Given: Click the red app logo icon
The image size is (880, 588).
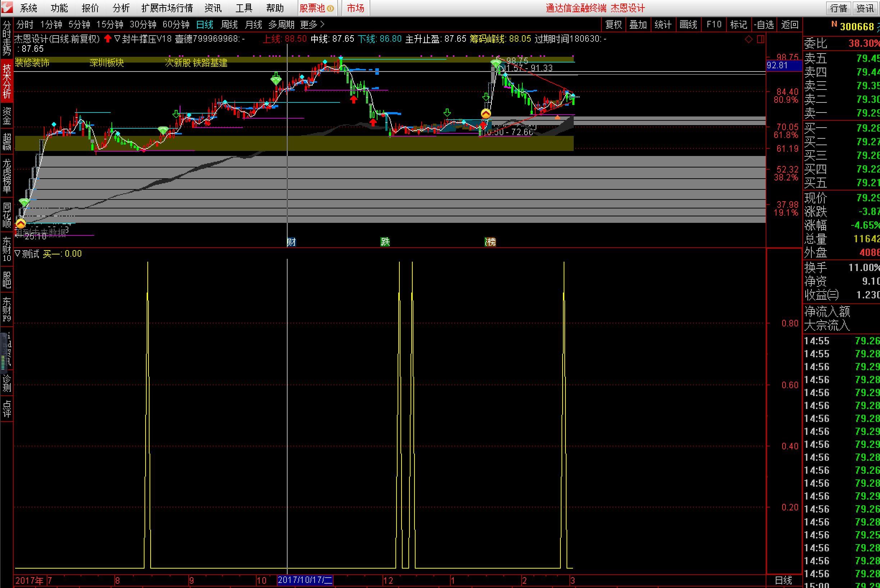Looking at the screenshot, I should pos(7,8).
